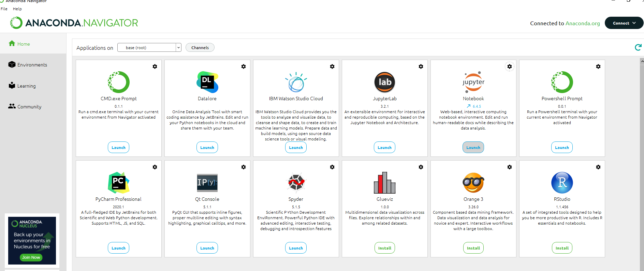Image resolution: width=644 pixels, height=271 pixels.
Task: Open the base (root) environment dropdown
Action: (x=149, y=47)
